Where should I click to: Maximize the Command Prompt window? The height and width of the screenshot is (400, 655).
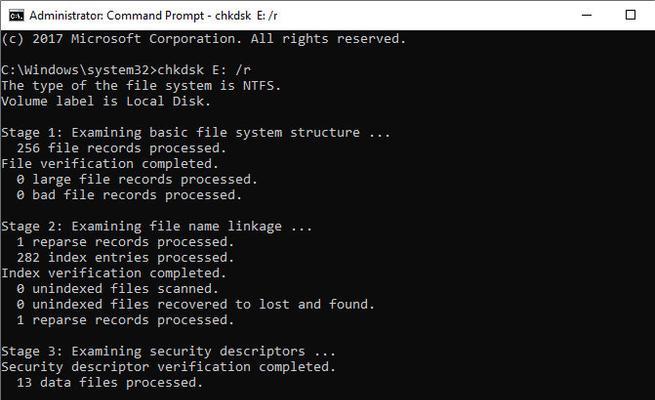pyautogui.click(x=630, y=15)
